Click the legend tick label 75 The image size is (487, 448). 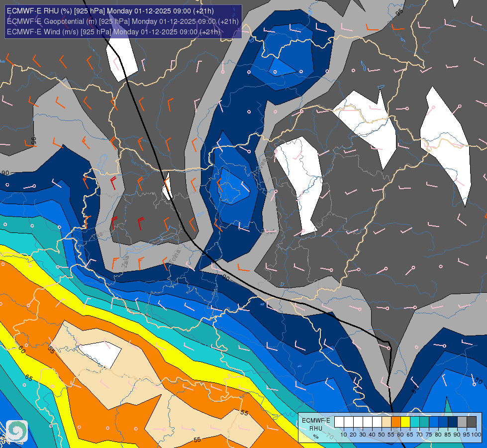[x=429, y=435]
